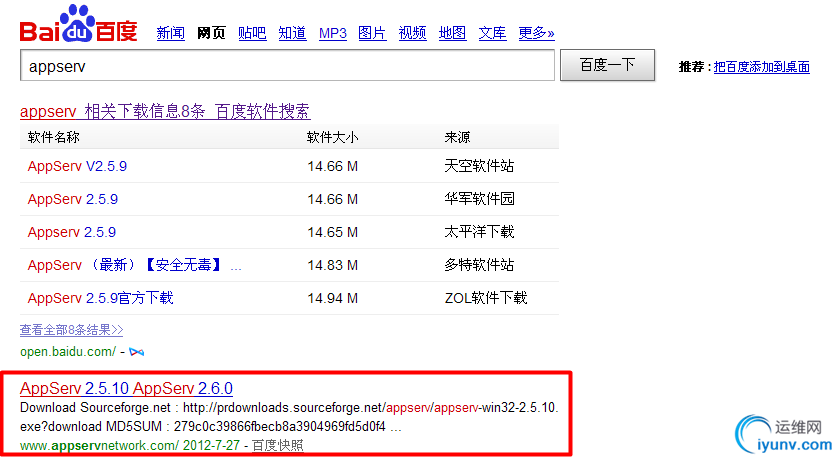Focus the appserv search box
Screen dimensions: 838x461
click(x=287, y=65)
